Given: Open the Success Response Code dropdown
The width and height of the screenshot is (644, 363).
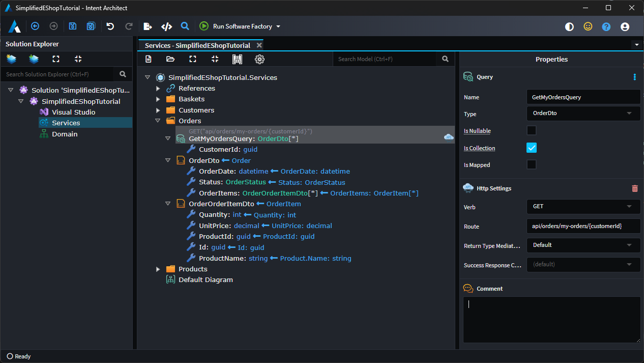Looking at the screenshot, I should click(x=583, y=265).
